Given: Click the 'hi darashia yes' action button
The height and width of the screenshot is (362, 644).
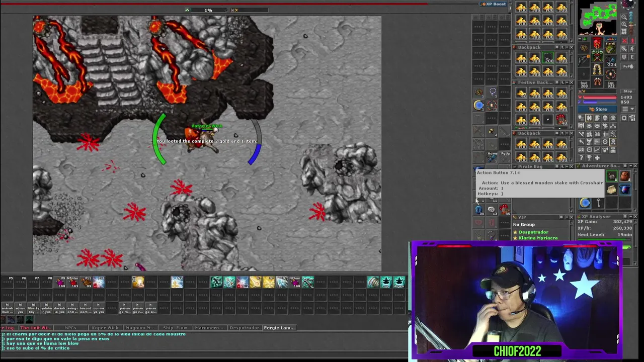Looking at the screenshot, I should (59, 308).
